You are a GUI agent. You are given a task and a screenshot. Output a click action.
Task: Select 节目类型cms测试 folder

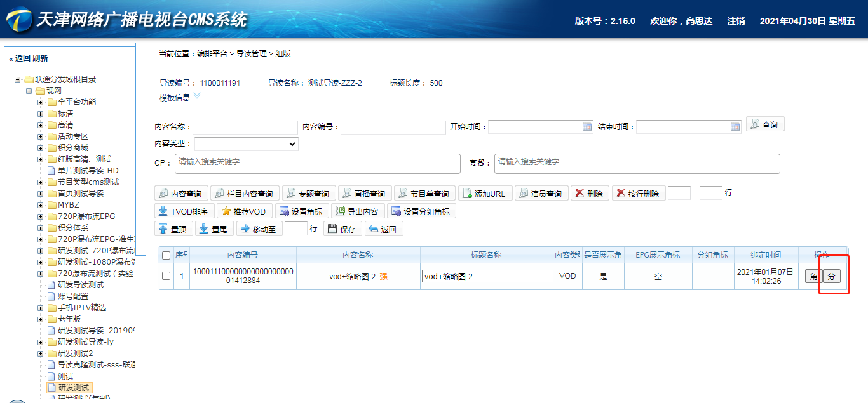click(x=88, y=182)
